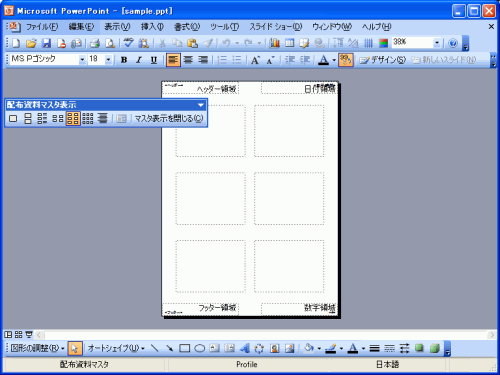The width and height of the screenshot is (500, 375).
Task: Open the File menu
Action: (x=42, y=27)
